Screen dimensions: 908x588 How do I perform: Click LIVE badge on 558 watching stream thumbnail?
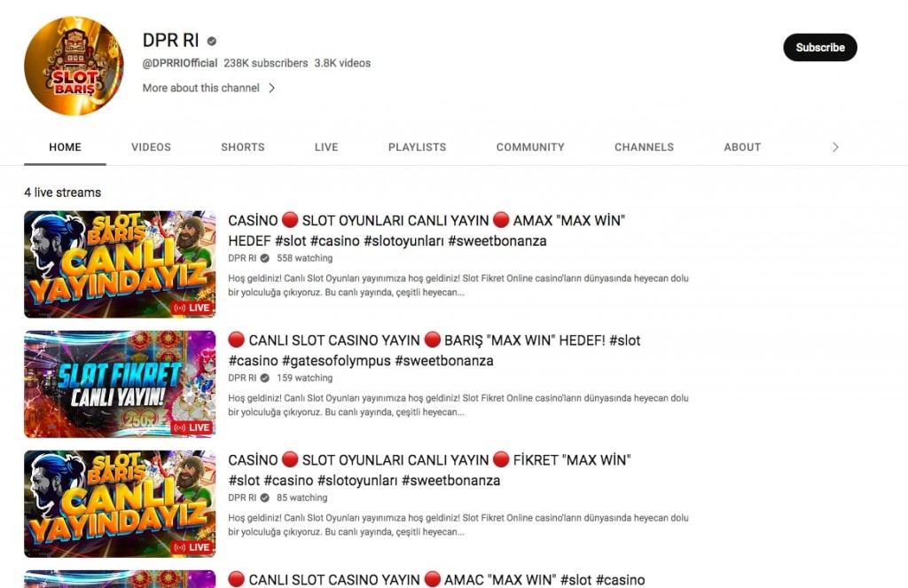click(x=192, y=308)
